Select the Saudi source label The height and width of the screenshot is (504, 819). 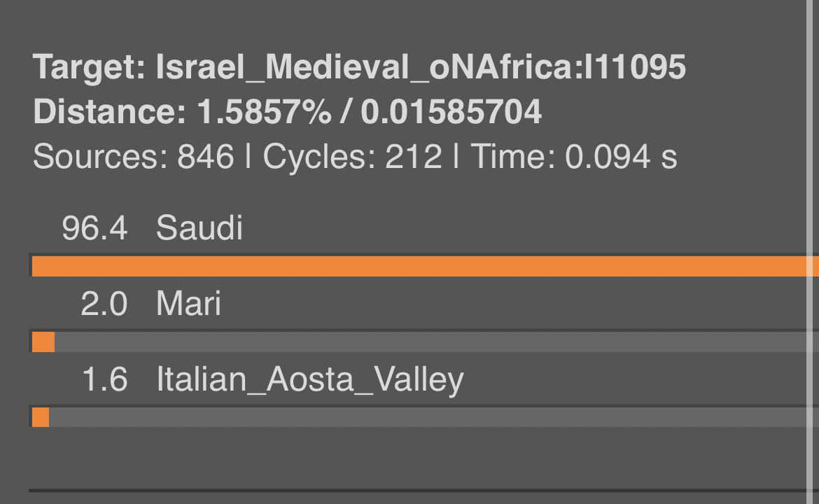(x=199, y=227)
